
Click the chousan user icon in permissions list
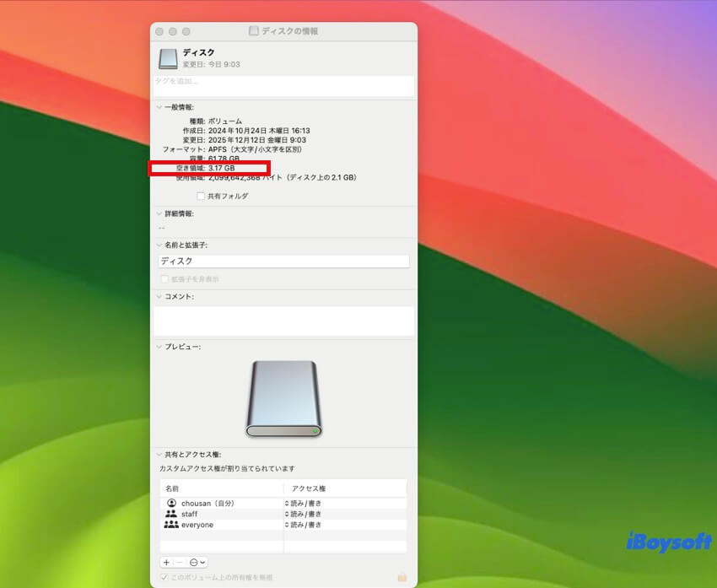pyautogui.click(x=171, y=504)
